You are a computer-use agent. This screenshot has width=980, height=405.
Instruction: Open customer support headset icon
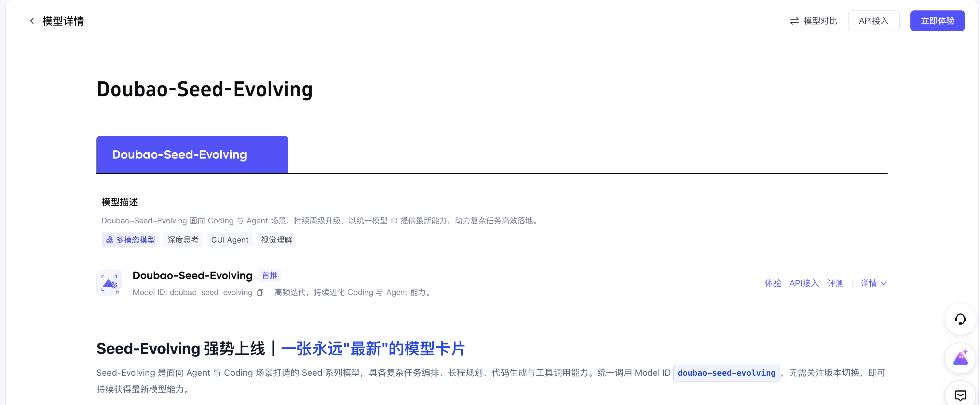coord(960,319)
